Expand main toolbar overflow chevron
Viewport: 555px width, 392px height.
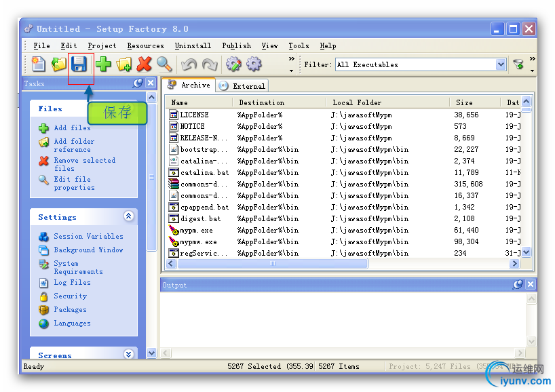coord(291,64)
